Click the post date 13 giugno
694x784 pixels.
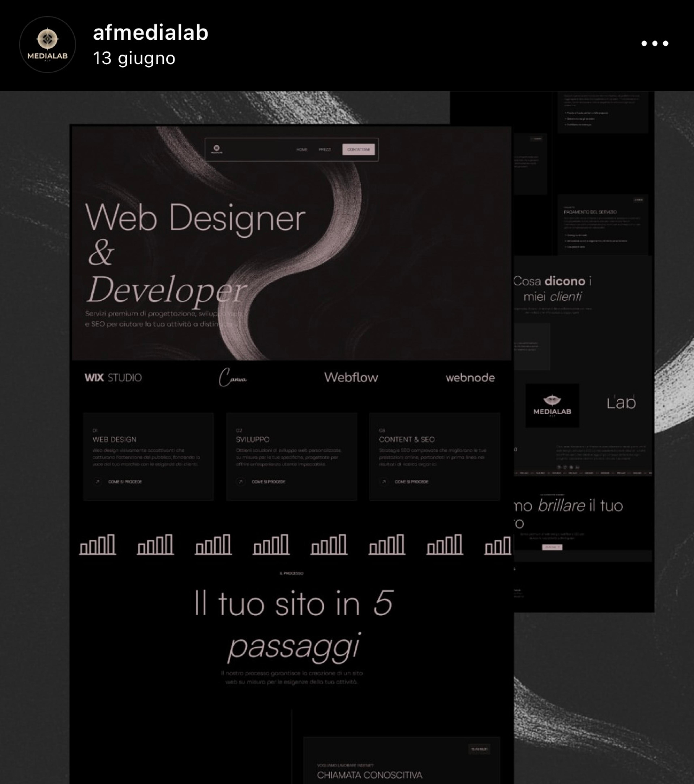(x=134, y=58)
